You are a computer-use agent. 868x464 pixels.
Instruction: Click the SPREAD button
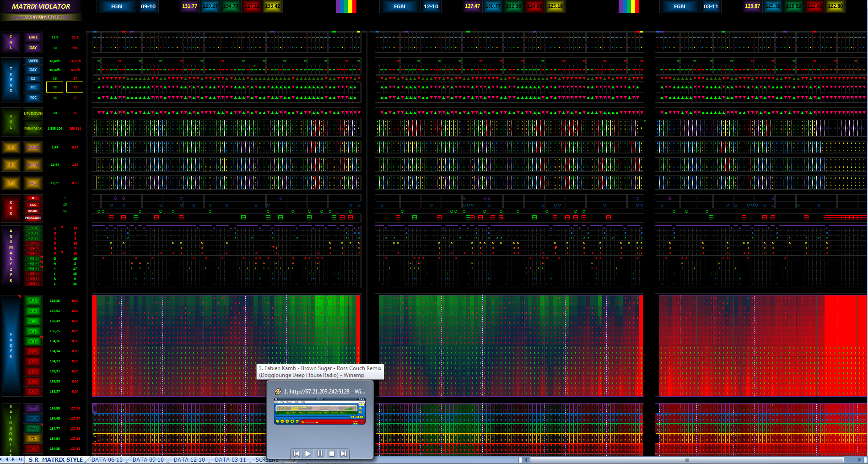[x=33, y=165]
